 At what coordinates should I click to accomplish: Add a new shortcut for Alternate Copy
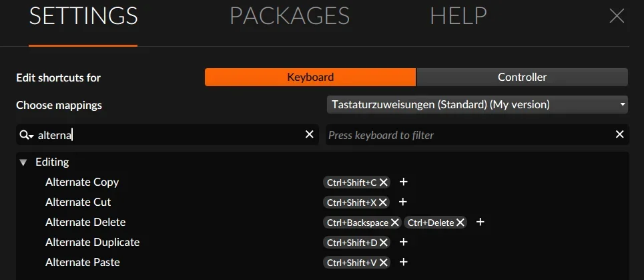click(x=403, y=182)
